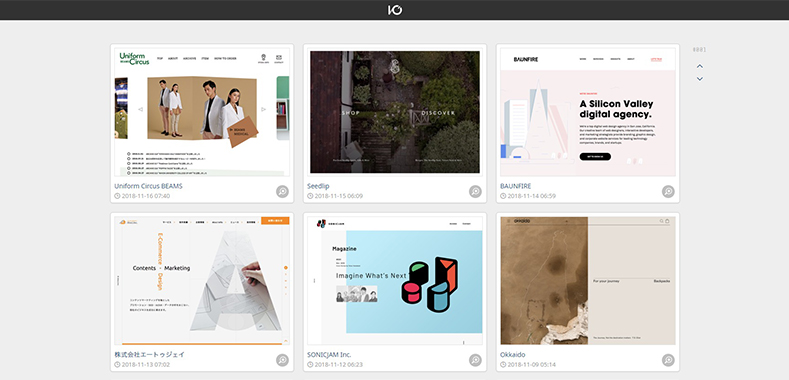The image size is (789, 380).
Task: Select the Okkaido map thumbnail
Action: (588, 280)
